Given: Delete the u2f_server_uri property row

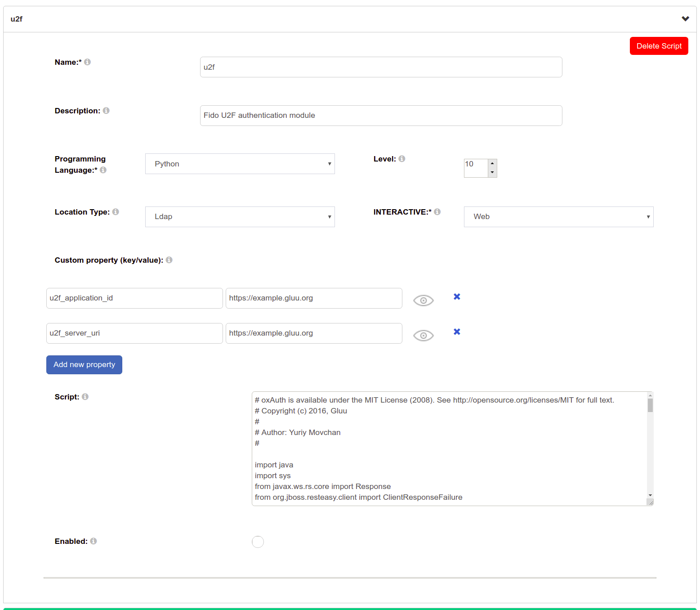Looking at the screenshot, I should pos(457,332).
